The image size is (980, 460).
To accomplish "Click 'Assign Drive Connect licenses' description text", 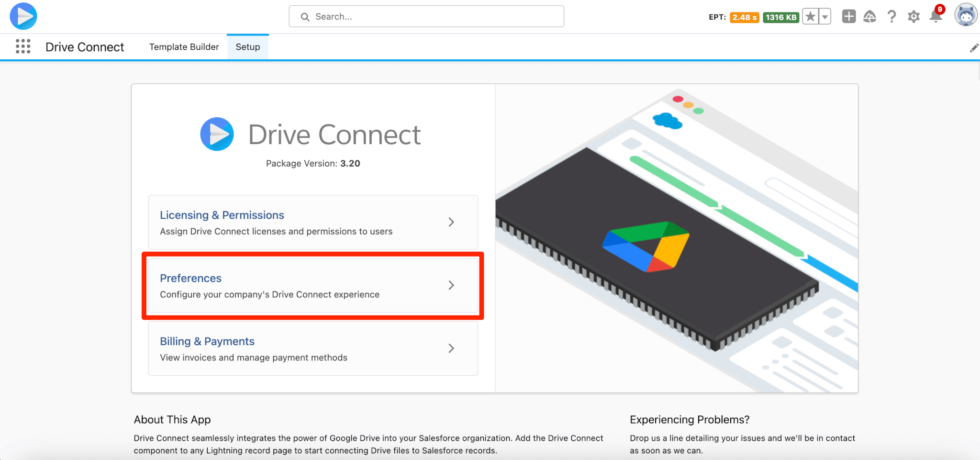I will (276, 231).
